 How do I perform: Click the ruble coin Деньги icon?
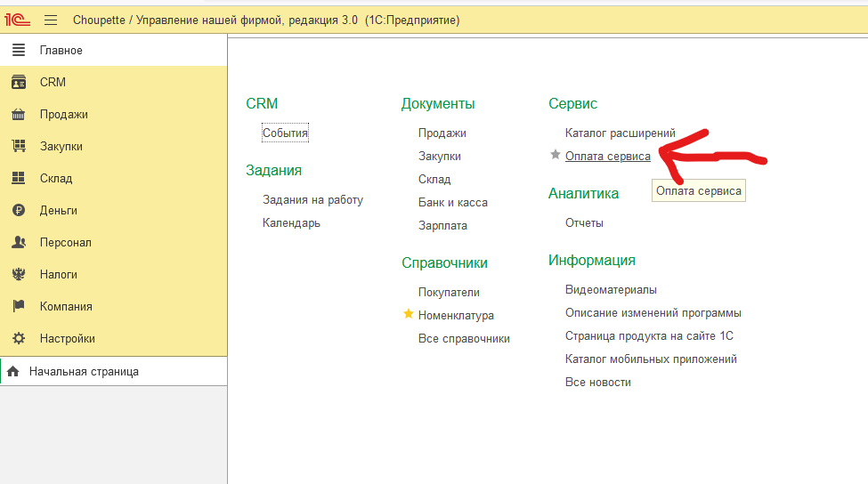tap(18, 210)
